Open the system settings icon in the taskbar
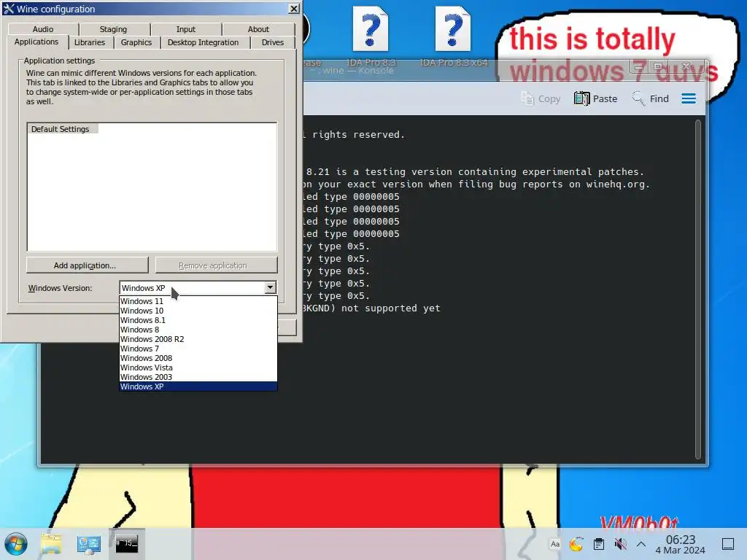The image size is (747, 560). (88, 544)
